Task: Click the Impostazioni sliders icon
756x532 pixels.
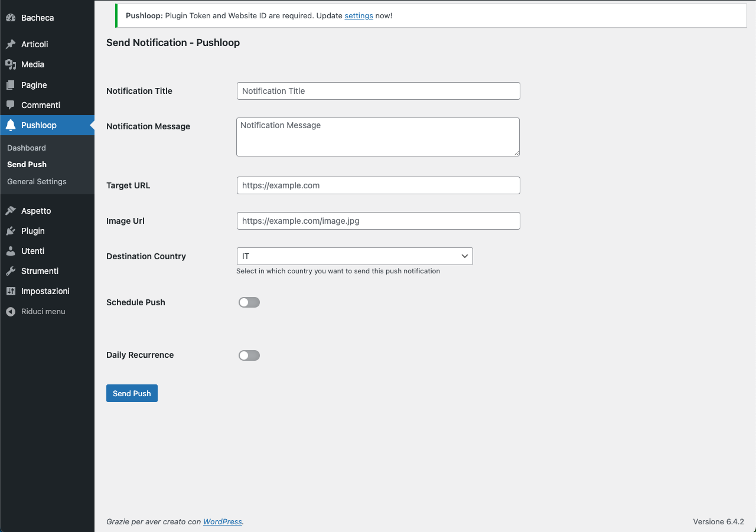Action: [11, 291]
